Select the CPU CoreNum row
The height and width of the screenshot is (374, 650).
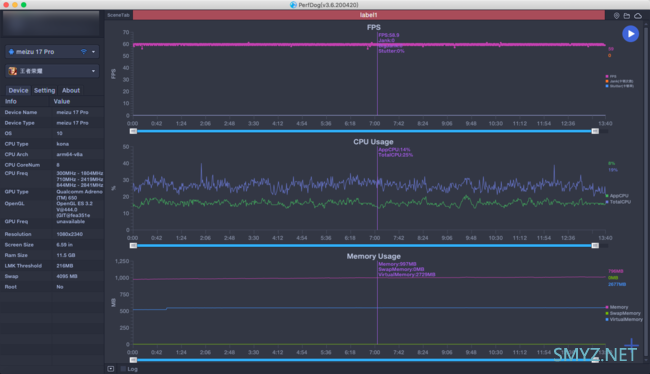click(x=52, y=165)
